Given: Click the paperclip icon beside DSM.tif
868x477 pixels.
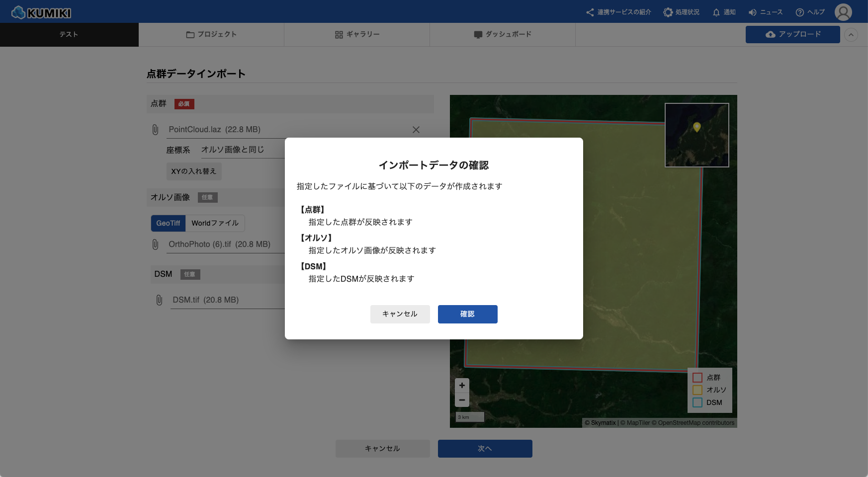Looking at the screenshot, I should pyautogui.click(x=159, y=300).
